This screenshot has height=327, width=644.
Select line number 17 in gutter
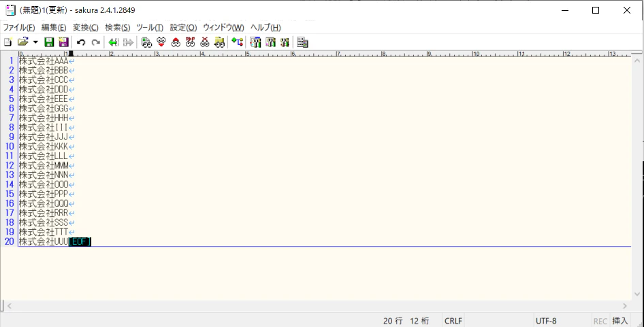click(10, 213)
